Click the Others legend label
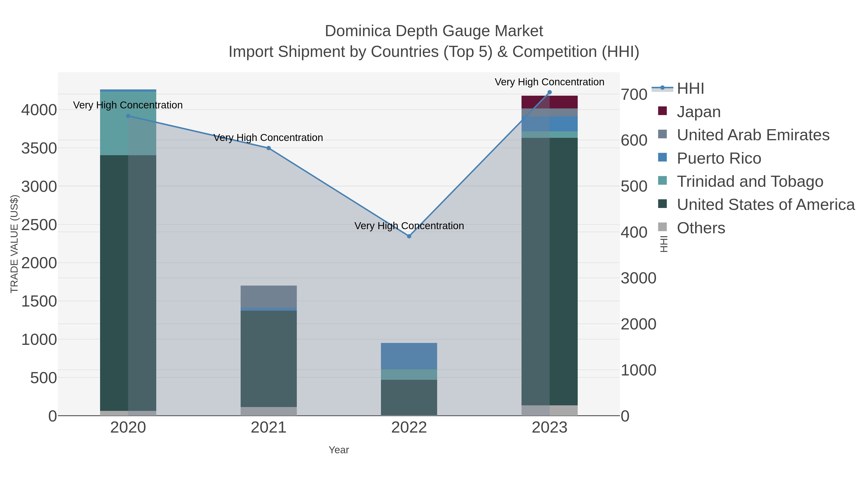 [x=701, y=228]
